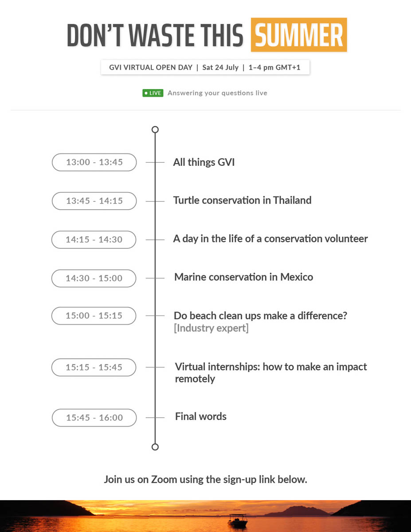Click the GVI Virtual Open Day date box
Viewport: 411px width, 532px height.
[205, 67]
